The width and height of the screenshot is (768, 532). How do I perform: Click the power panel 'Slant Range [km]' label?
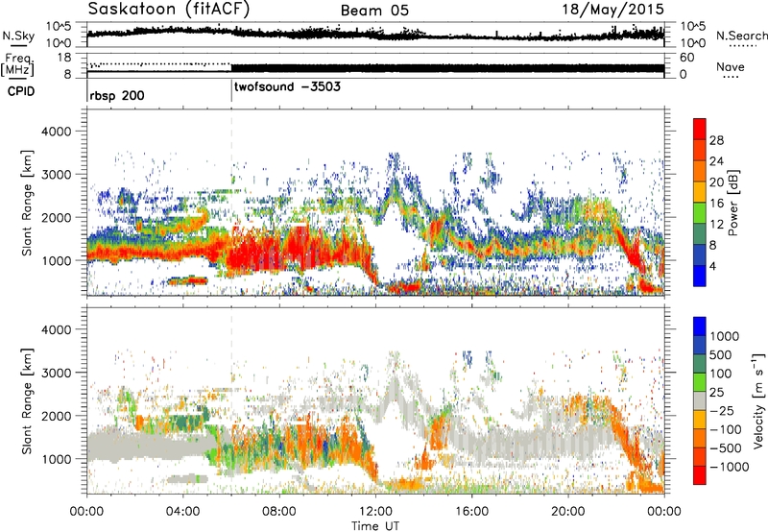[27, 203]
